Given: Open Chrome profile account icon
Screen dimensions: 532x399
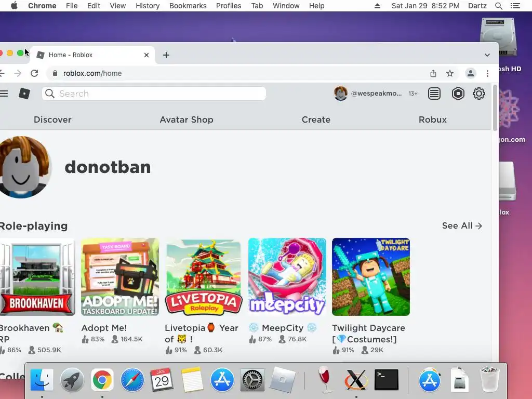Looking at the screenshot, I should [x=470, y=73].
